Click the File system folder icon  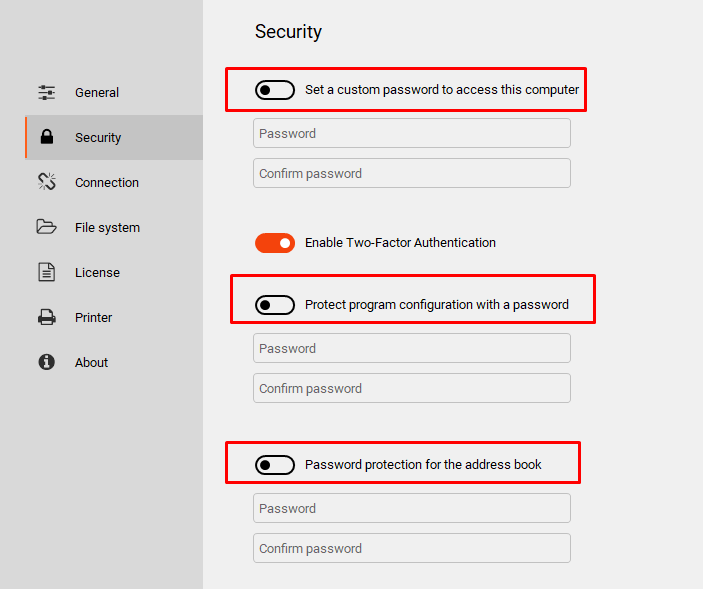click(47, 227)
